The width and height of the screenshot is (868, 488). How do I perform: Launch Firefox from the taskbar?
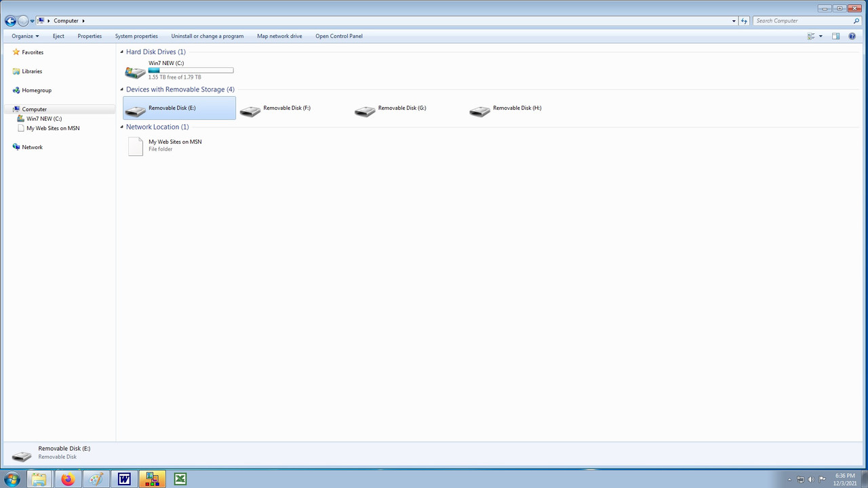tap(68, 479)
